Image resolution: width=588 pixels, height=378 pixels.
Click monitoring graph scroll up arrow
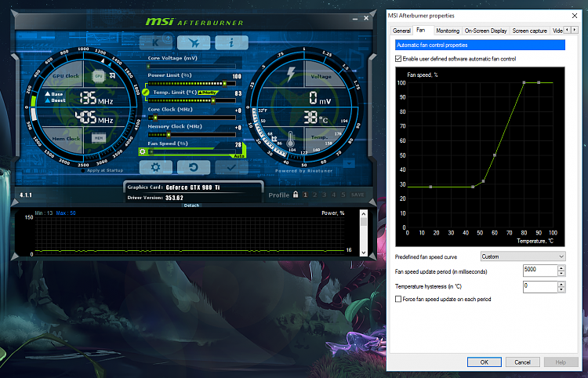pos(363,214)
